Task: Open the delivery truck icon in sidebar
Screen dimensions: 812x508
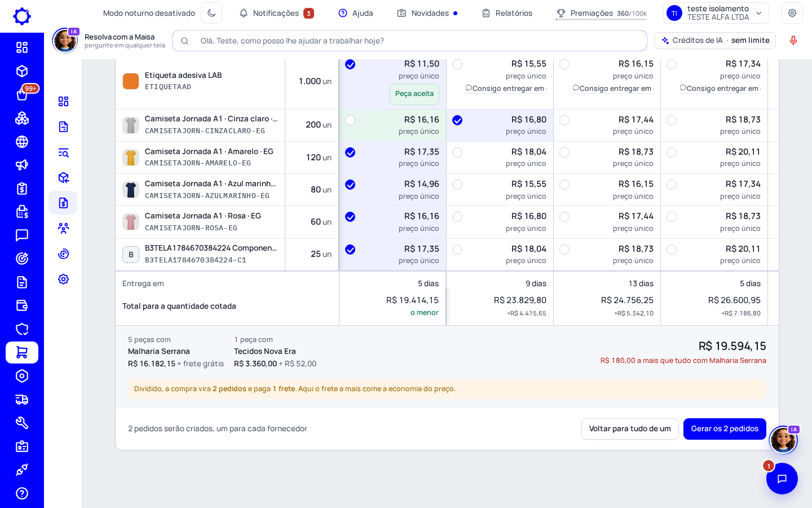Action: (x=22, y=400)
